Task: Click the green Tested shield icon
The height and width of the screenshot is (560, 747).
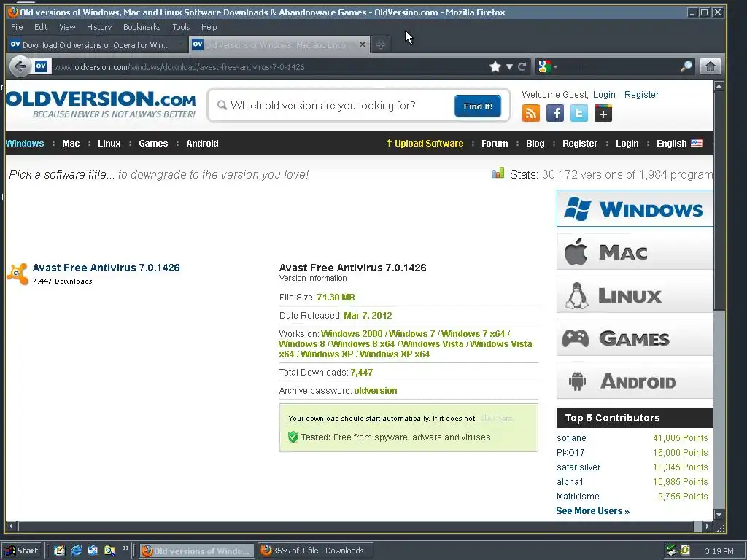Action: pos(293,437)
